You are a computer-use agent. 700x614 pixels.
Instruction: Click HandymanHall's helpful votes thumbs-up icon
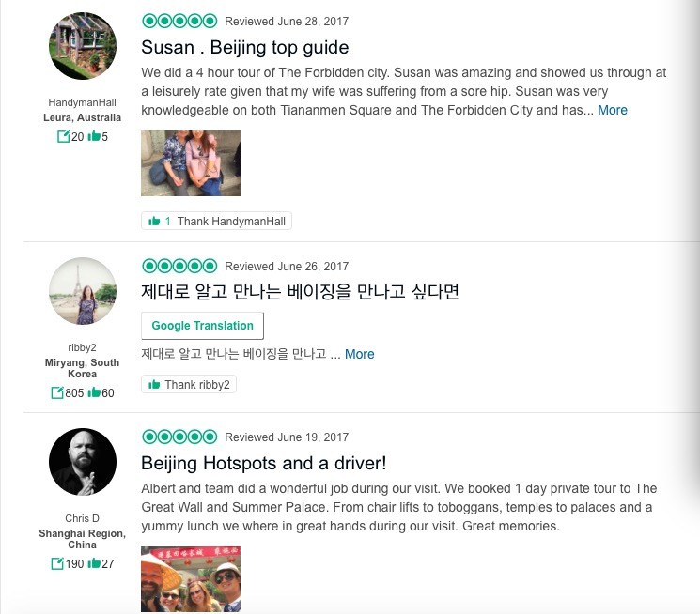pyautogui.click(x=93, y=137)
